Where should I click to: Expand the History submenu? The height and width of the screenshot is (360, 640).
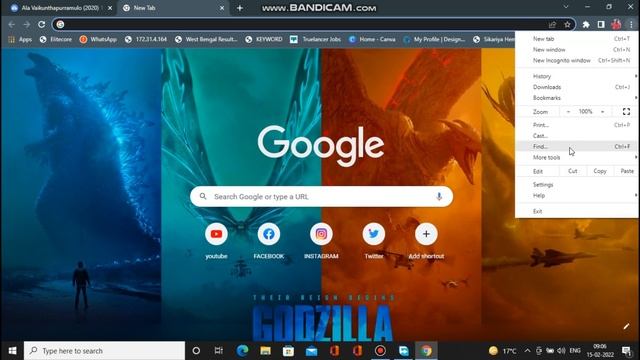coord(576,76)
